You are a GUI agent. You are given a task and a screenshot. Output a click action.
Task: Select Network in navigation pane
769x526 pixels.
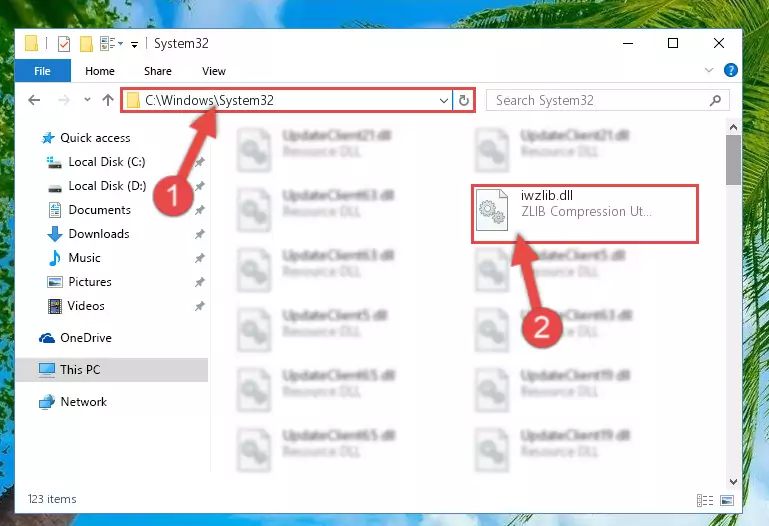[83, 401]
